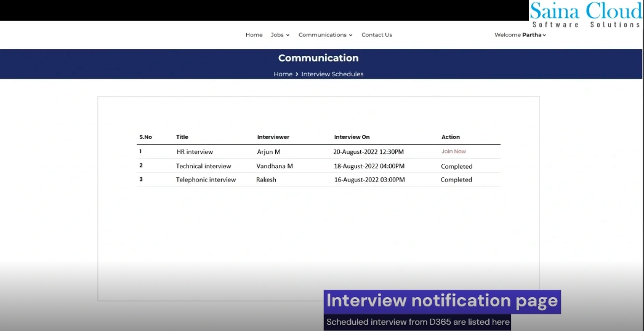This screenshot has height=331, width=644.
Task: Click interviewer name Vandhana M
Action: point(275,166)
